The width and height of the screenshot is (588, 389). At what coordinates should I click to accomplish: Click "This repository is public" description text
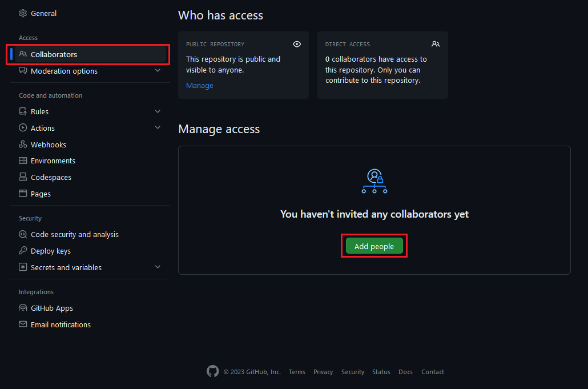(233, 65)
